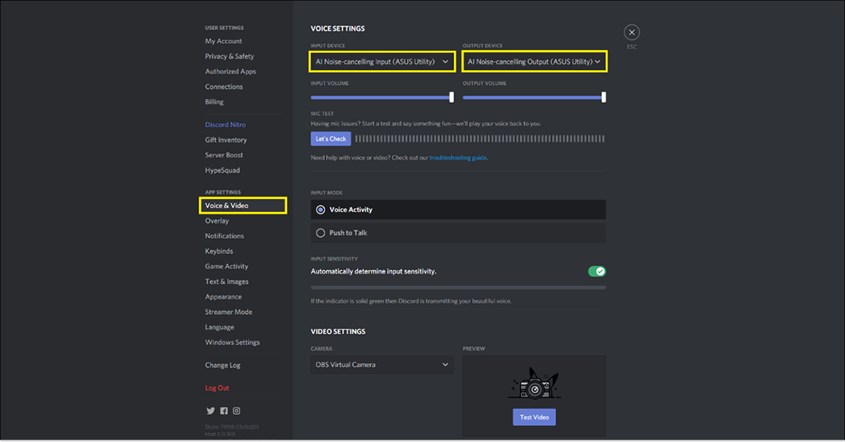Image resolution: width=845 pixels, height=442 pixels.
Task: Open the Output Device dropdown
Action: [x=535, y=61]
